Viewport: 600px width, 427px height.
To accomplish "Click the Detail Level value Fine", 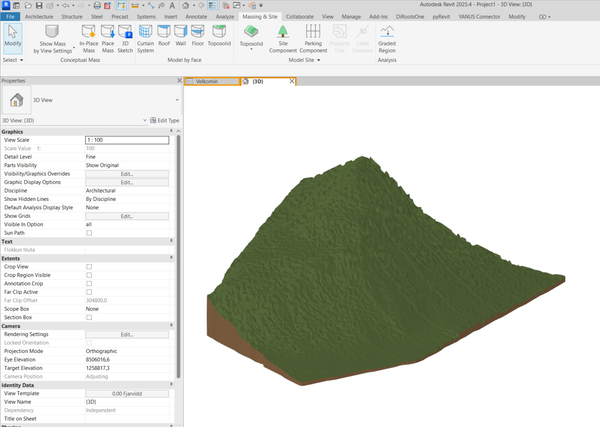I will pos(91,157).
